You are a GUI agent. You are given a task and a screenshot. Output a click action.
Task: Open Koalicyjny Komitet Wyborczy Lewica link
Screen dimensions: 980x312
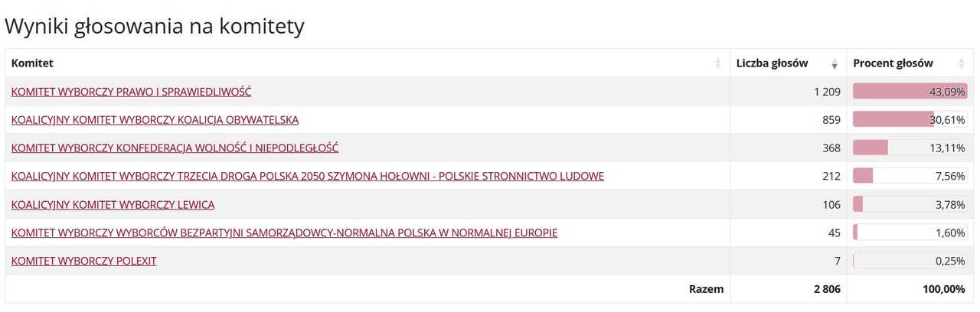click(x=113, y=205)
